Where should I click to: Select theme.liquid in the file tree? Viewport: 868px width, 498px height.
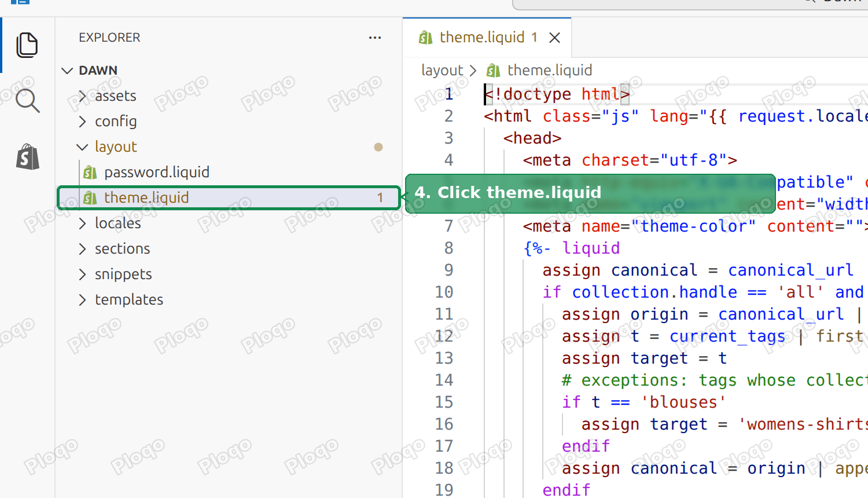point(229,197)
